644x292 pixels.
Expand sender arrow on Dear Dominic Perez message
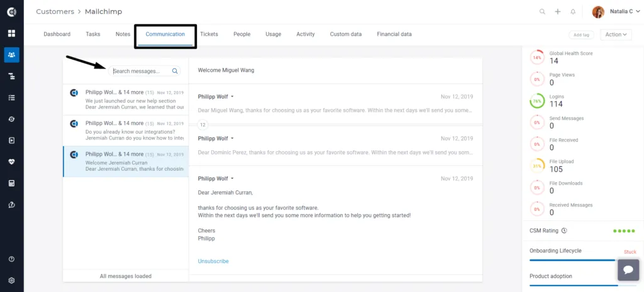(x=232, y=139)
